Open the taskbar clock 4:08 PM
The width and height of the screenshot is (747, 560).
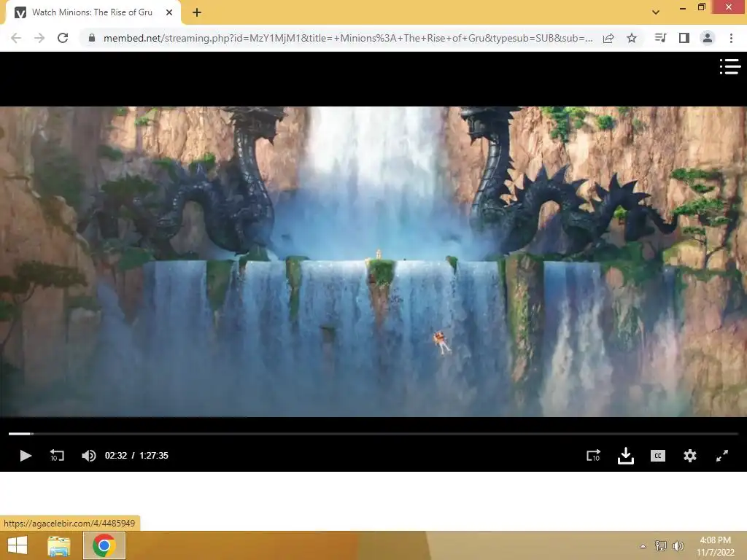point(716,545)
